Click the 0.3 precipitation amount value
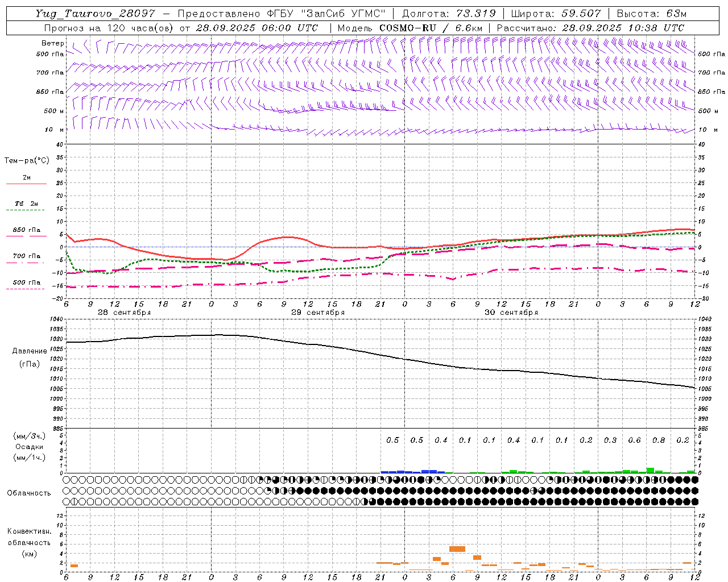728x582 pixels. click(610, 440)
